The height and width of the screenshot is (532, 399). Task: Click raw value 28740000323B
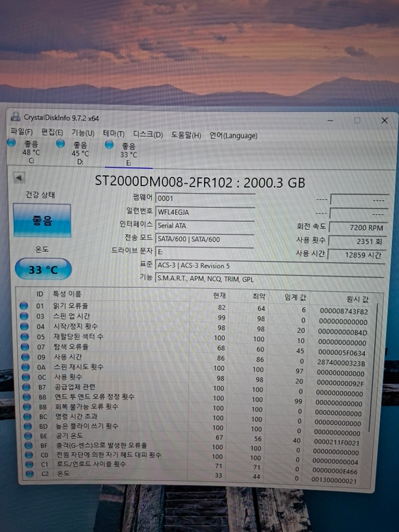point(341,362)
